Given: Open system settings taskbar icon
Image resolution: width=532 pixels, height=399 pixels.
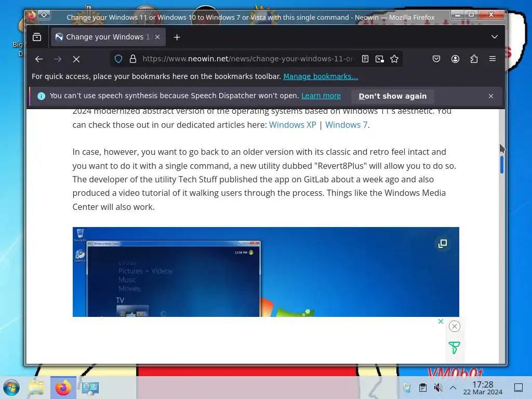Looking at the screenshot, I should click(x=90, y=388).
